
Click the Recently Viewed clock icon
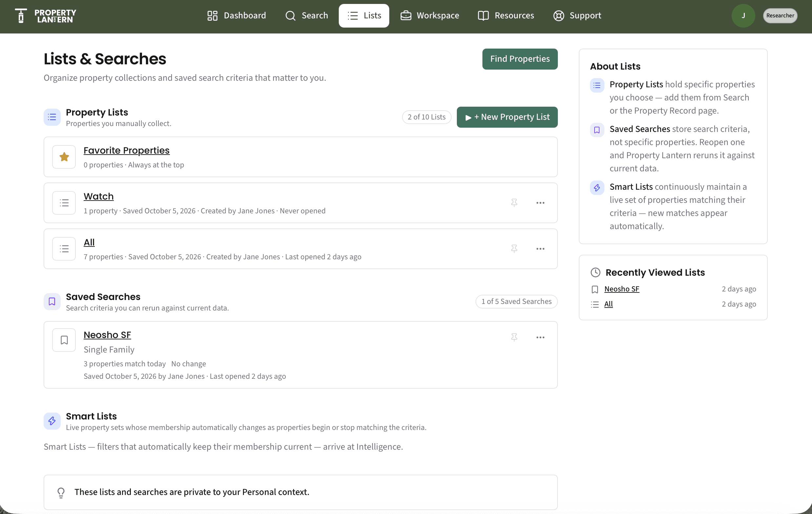[x=596, y=272]
